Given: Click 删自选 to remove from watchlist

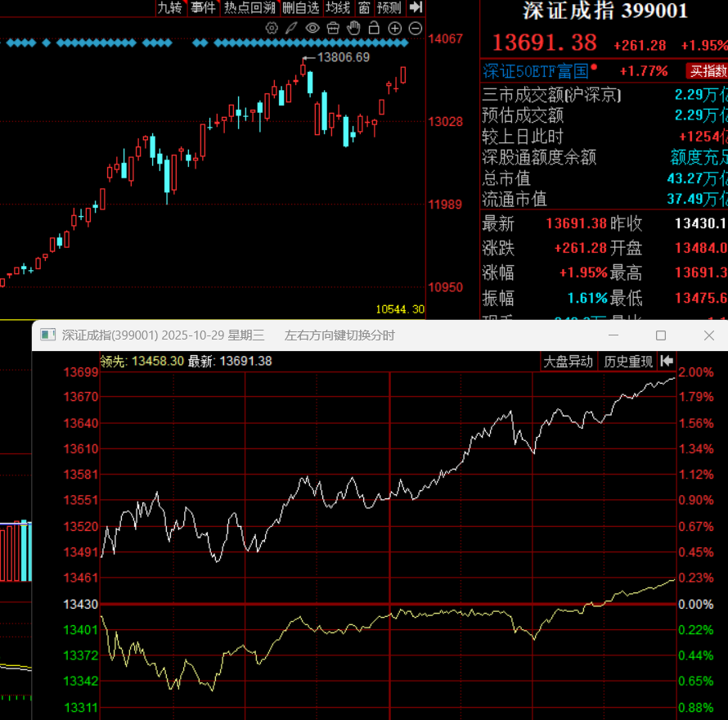Looking at the screenshot, I should tap(299, 7).
